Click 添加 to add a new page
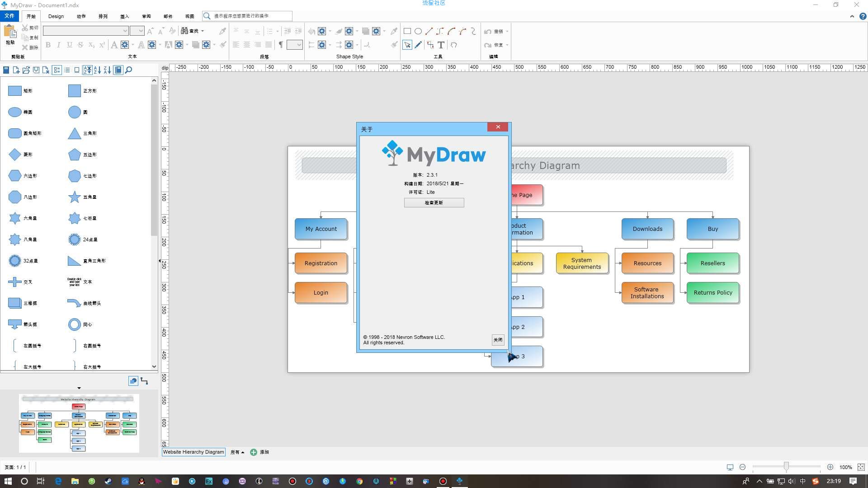The width and height of the screenshot is (868, 488). [260, 452]
